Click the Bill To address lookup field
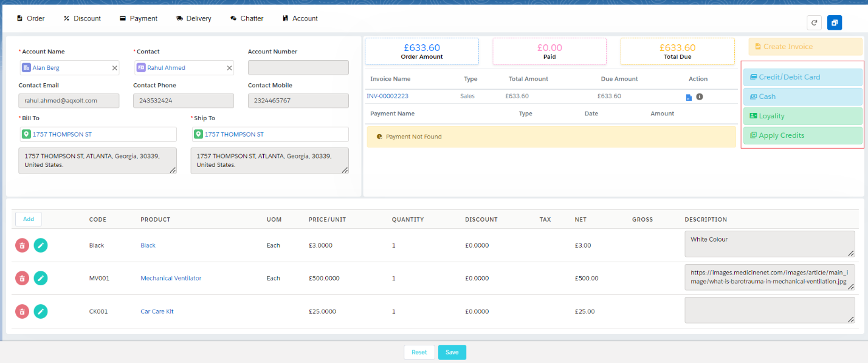The width and height of the screenshot is (868, 363). point(98,134)
